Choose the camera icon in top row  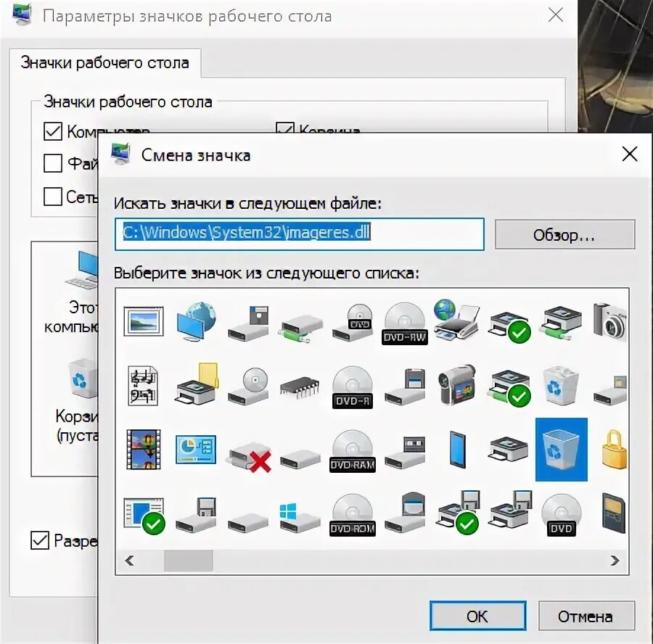pos(610,321)
